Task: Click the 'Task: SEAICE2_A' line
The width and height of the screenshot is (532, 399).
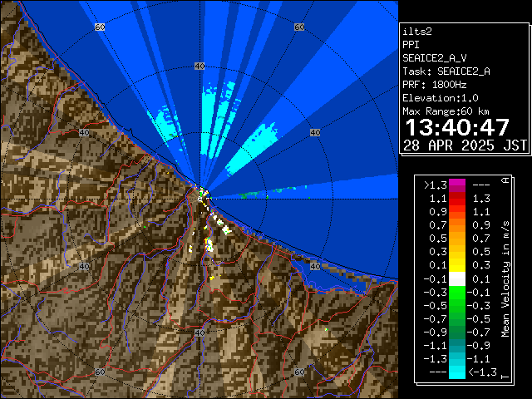Action: [x=446, y=71]
